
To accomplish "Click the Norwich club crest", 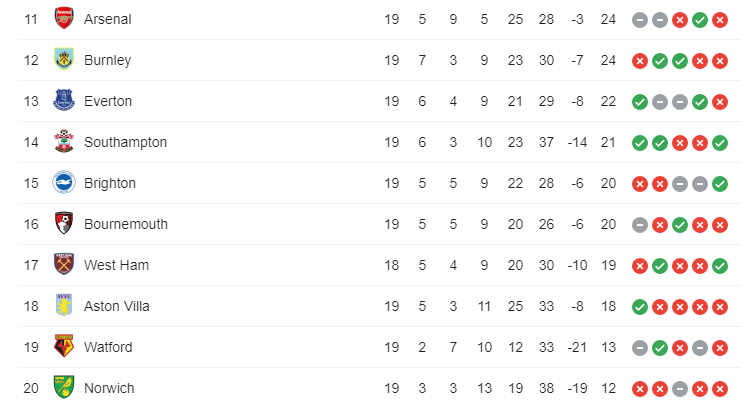I will 64,388.
